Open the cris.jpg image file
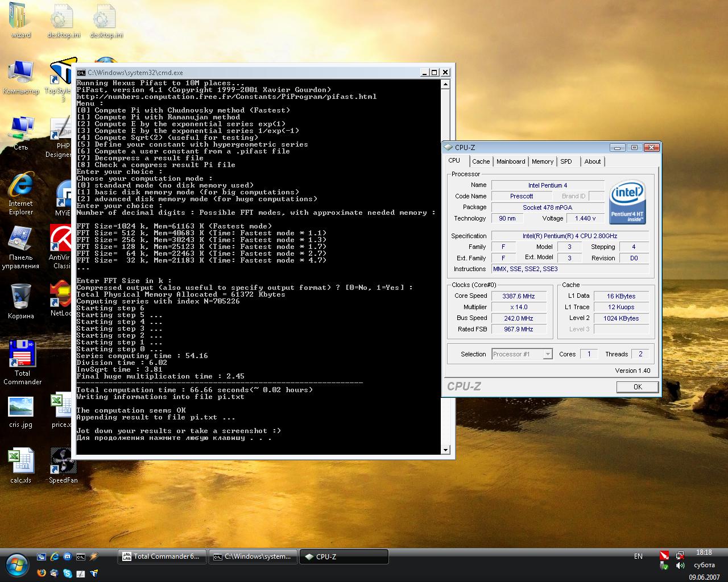 coord(21,412)
